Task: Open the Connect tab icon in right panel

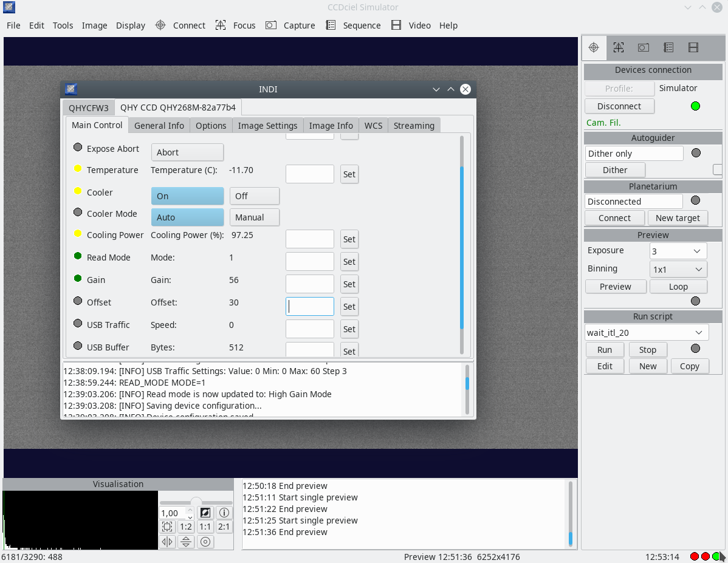Action: point(593,47)
